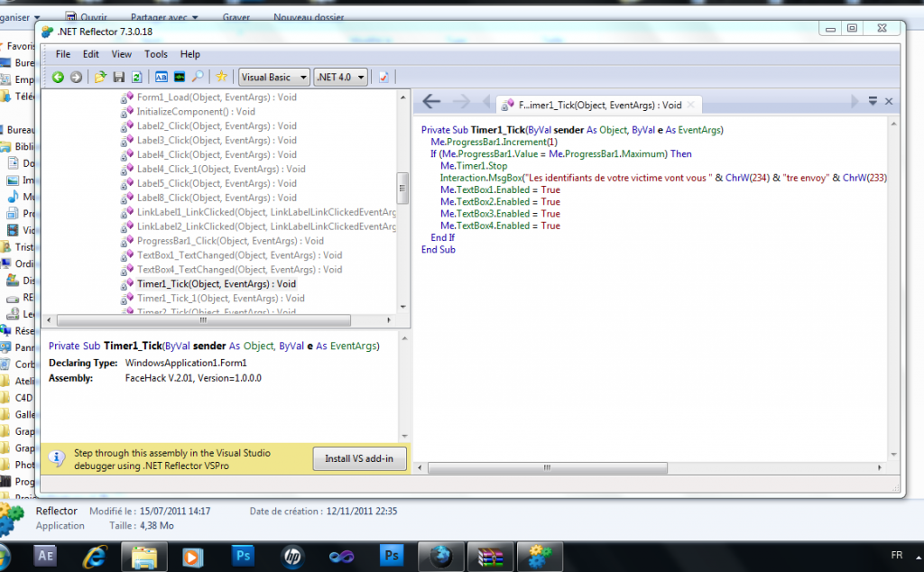Click the MsgBox link in the code
Image resolution: width=924 pixels, height=572 pixels.
tap(505, 178)
